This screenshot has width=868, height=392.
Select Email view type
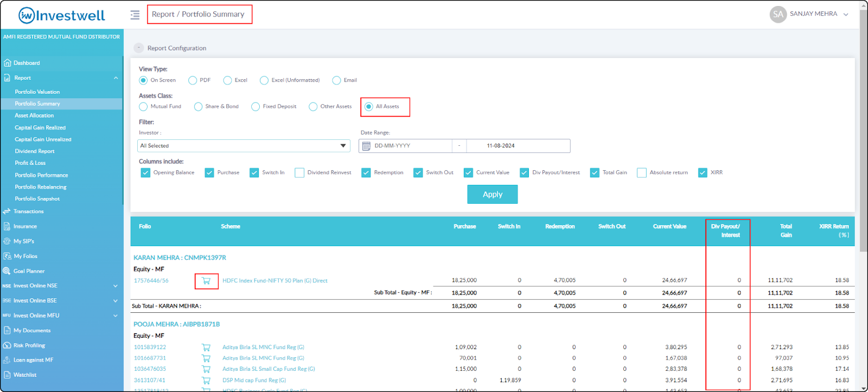336,80
